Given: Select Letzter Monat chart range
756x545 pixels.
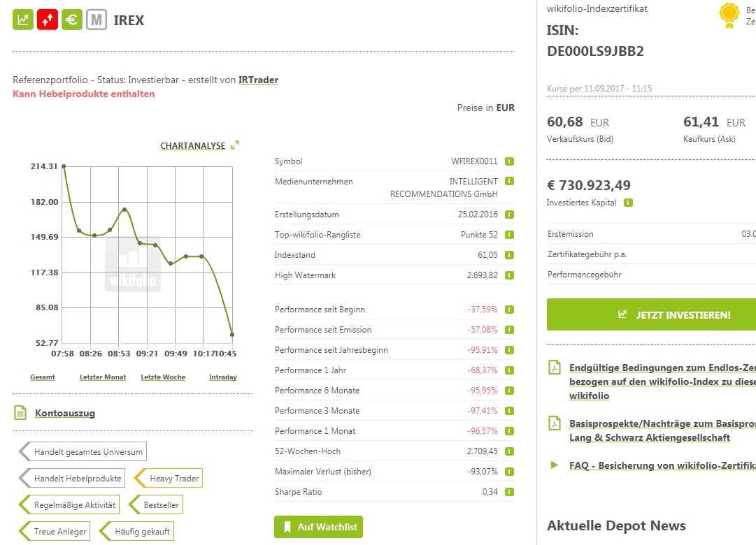Looking at the screenshot, I should point(103,377).
